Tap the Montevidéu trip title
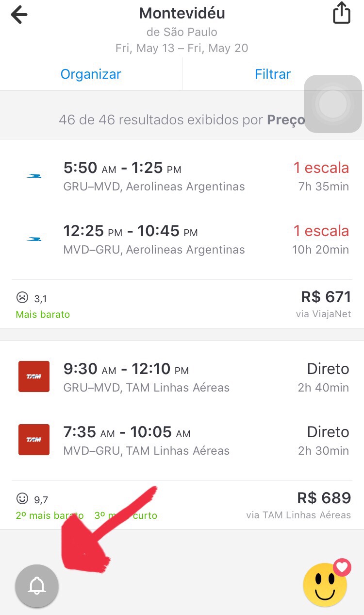This screenshot has width=364, height=615. click(182, 13)
